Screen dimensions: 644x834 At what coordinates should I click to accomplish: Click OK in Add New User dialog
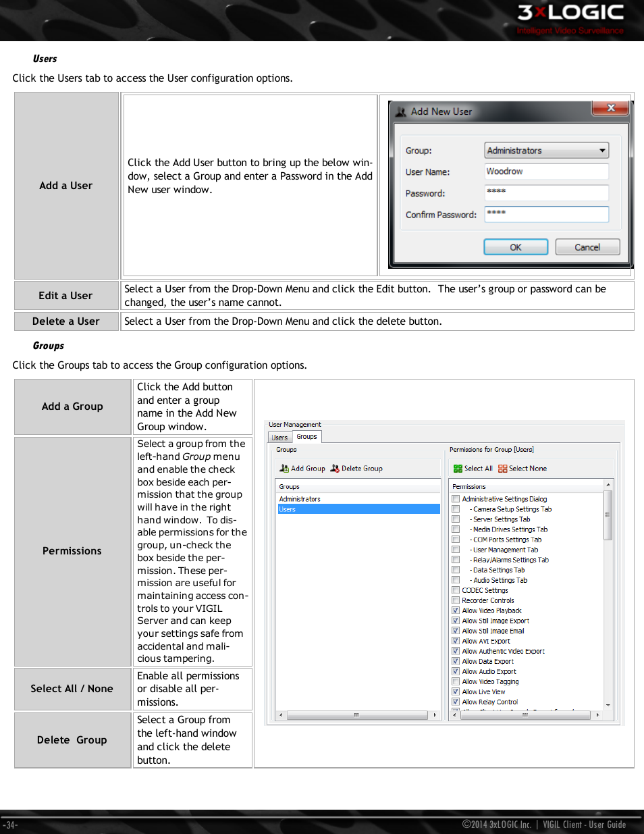[516, 247]
